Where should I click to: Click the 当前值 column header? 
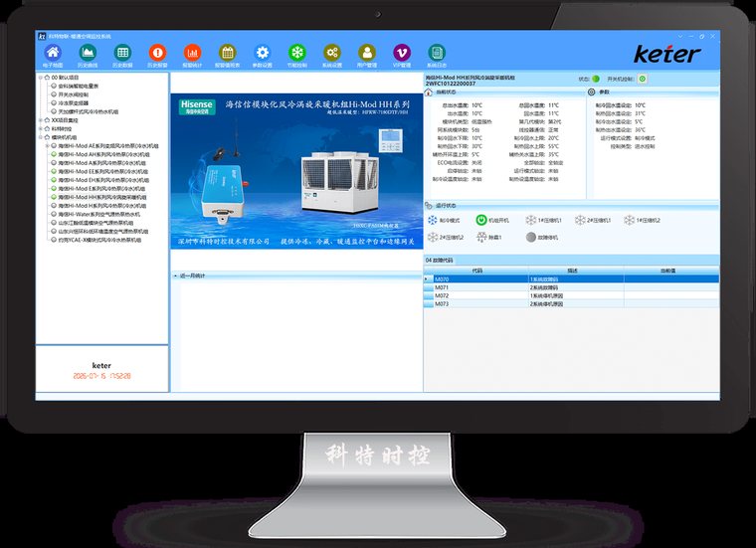coord(668,271)
